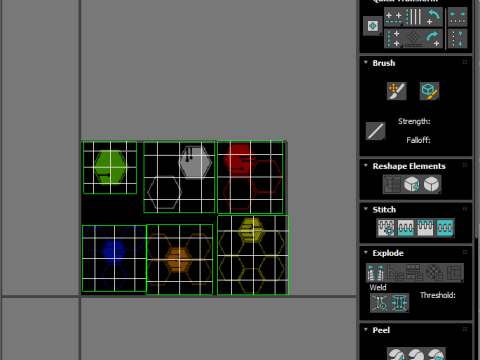Click the Reshape Elements title text

(409, 166)
